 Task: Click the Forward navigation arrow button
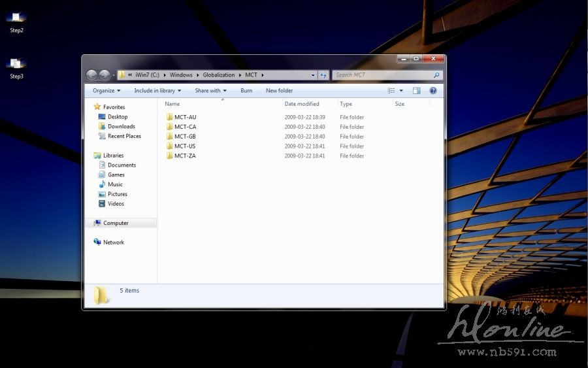coord(104,75)
